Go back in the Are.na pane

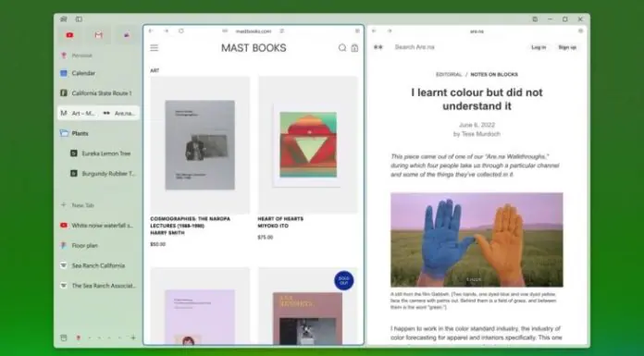click(374, 31)
